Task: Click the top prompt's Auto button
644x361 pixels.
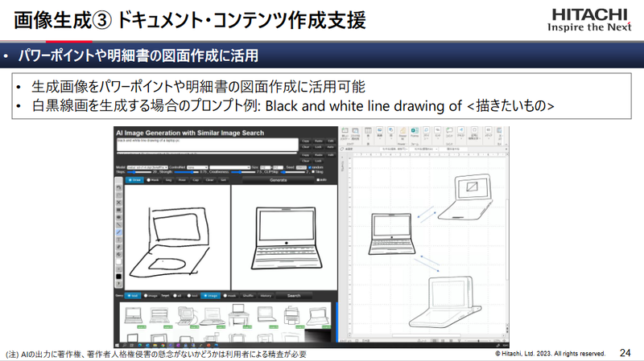Action: 330,147
